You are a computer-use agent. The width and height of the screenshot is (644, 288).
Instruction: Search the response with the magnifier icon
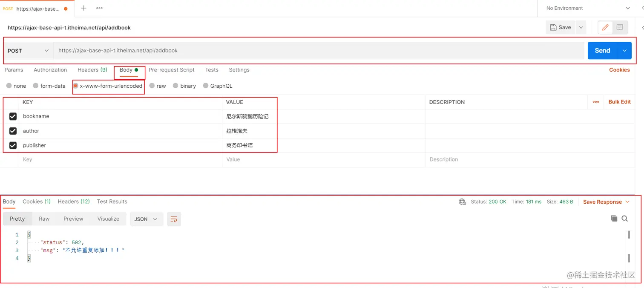point(625,219)
